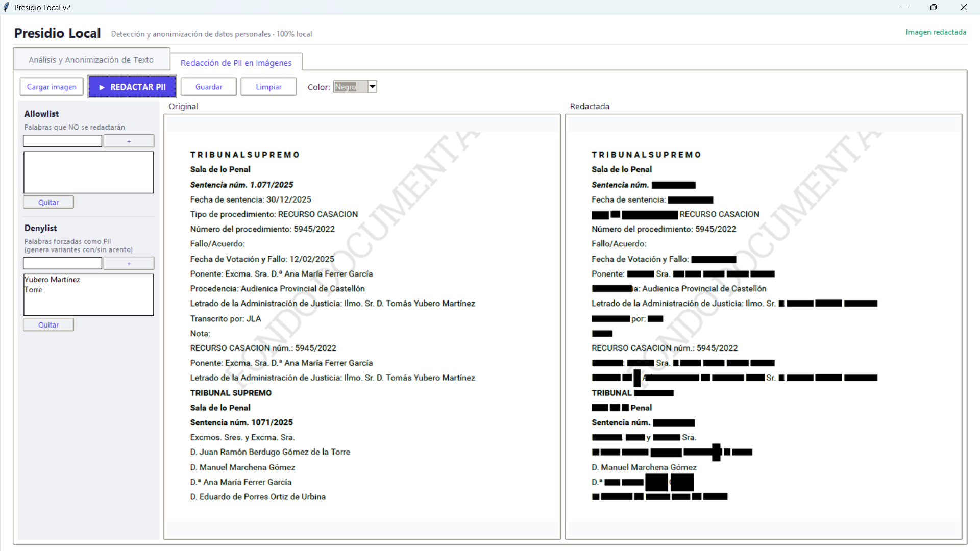The height and width of the screenshot is (551, 980).
Task: Select the Negro color combo box field
Action: click(x=350, y=87)
